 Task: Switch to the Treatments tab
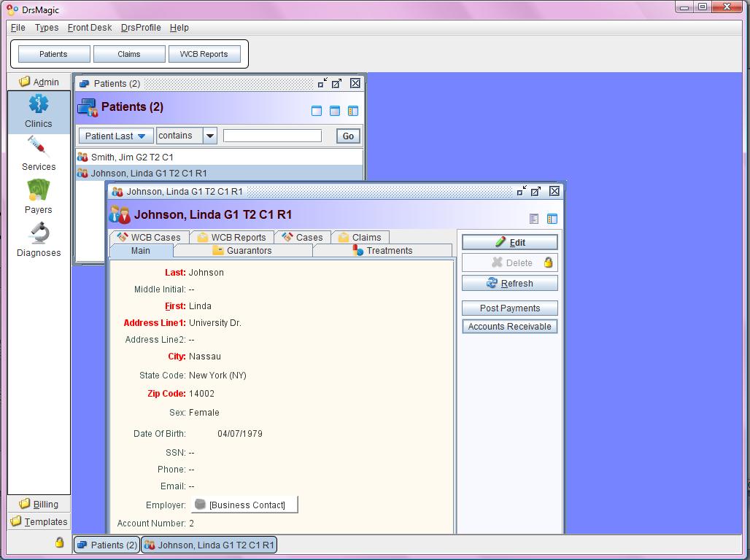382,251
